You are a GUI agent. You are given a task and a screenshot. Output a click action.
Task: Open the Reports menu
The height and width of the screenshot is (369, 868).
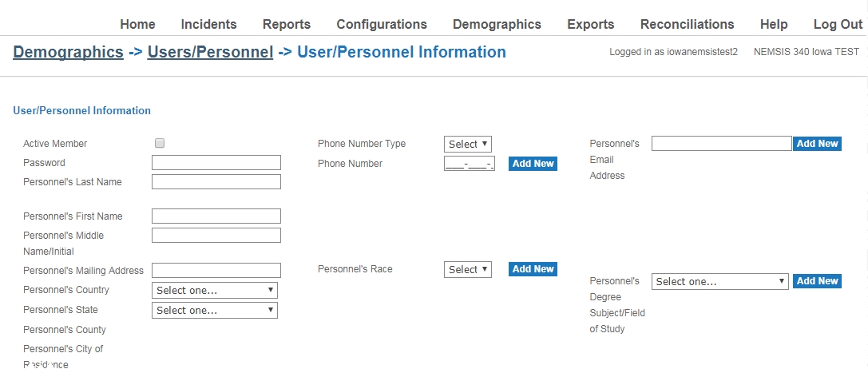pos(287,24)
